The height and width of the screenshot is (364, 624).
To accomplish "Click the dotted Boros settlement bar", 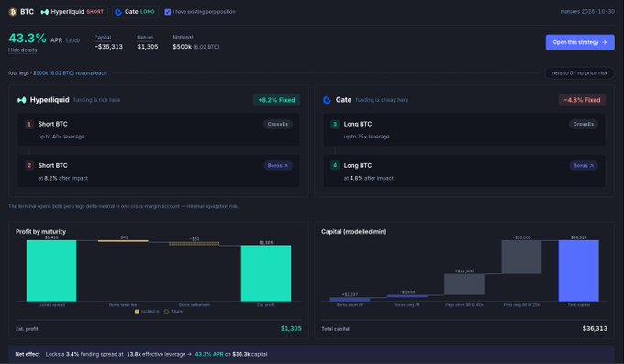I will [x=195, y=244].
